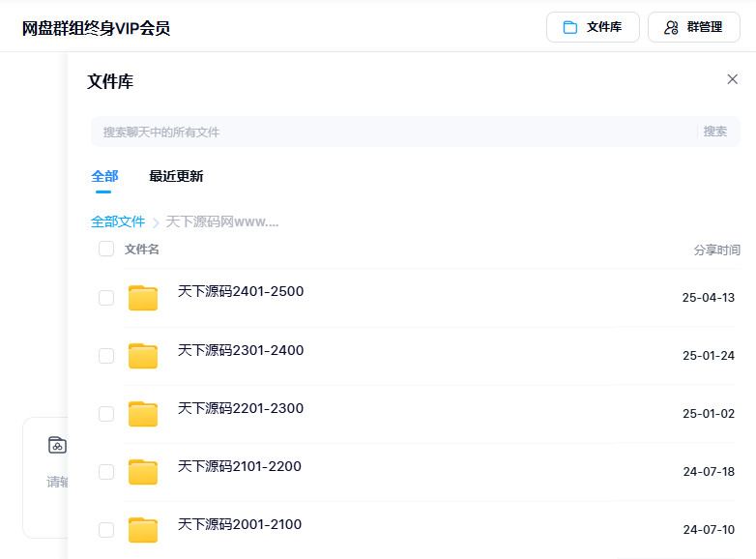Click the cloud folder icon in left panel
This screenshot has height=559, width=756.
[57, 445]
